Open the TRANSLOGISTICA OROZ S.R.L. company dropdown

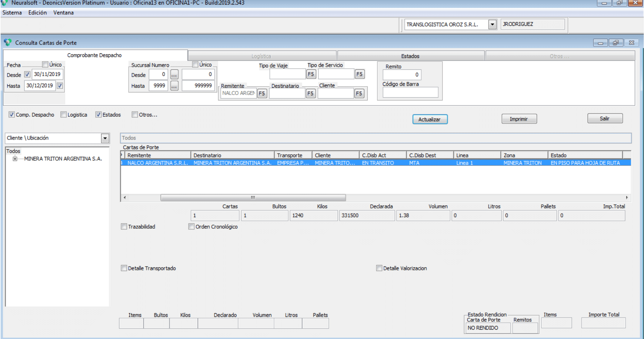[x=492, y=24]
